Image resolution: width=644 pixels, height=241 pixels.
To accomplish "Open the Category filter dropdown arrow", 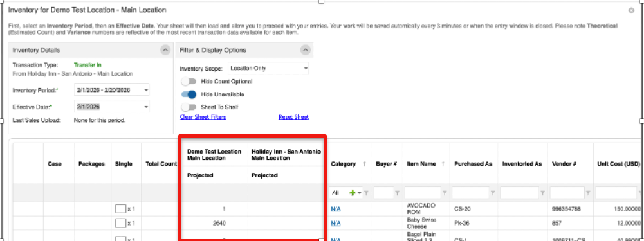I will pos(360,193).
